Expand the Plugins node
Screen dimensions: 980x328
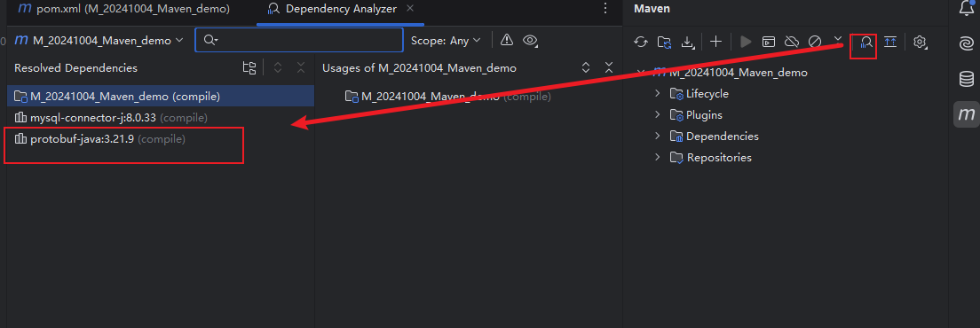[x=657, y=114]
